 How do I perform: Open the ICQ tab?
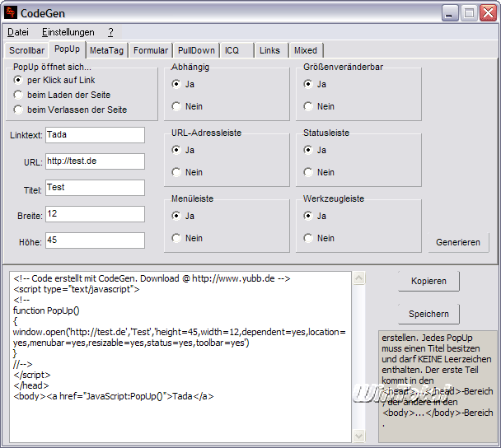point(236,50)
